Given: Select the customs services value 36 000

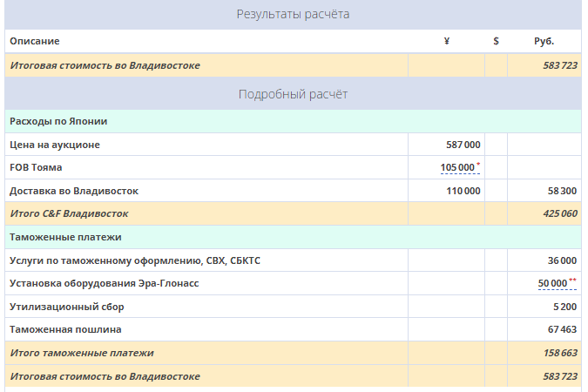Looking at the screenshot, I should pos(562,260).
